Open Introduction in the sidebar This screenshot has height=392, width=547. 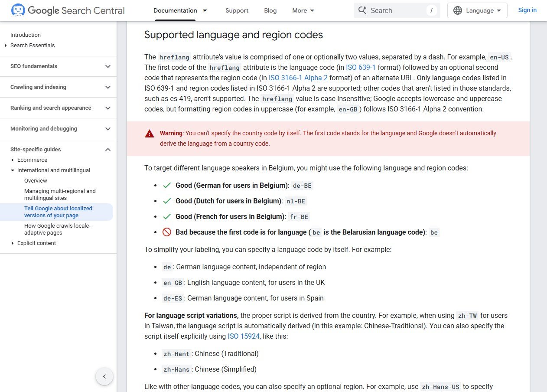pos(26,35)
